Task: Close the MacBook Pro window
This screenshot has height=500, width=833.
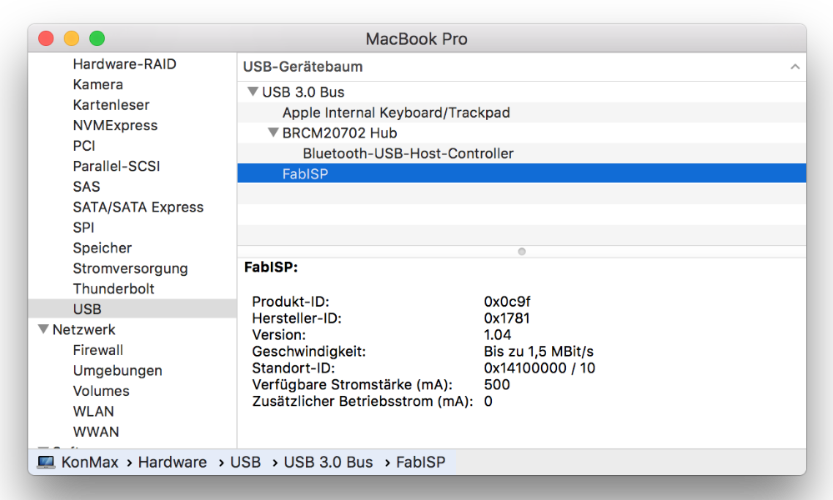Action: pyautogui.click(x=46, y=39)
